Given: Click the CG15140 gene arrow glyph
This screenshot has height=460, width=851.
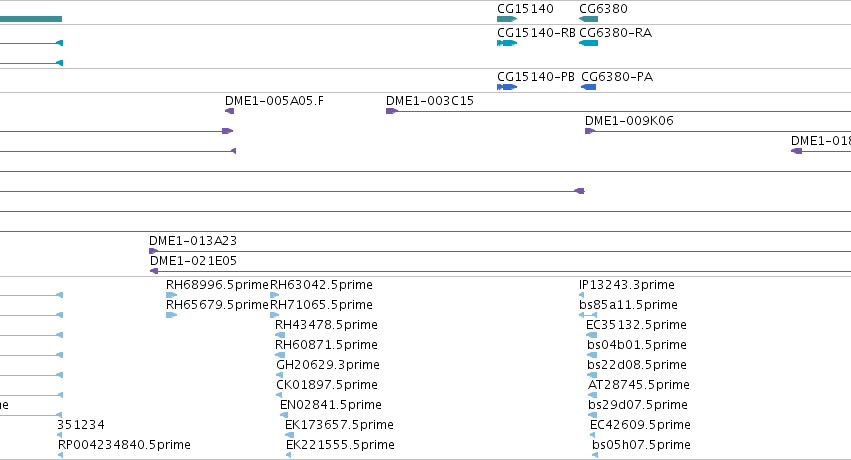Looking at the screenshot, I should click(x=507, y=19).
